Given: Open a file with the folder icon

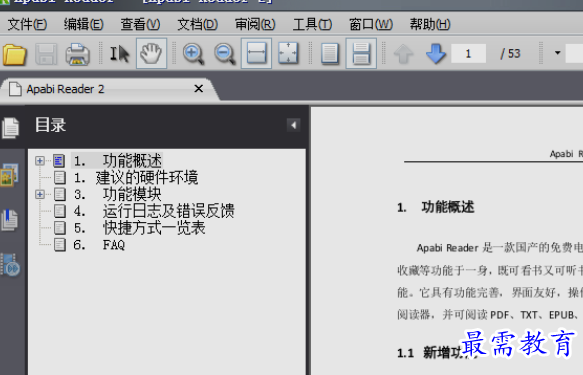Looking at the screenshot, I should (15, 54).
